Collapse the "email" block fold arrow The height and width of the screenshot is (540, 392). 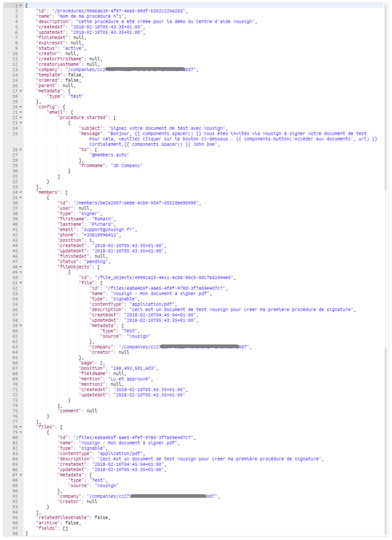tap(21, 112)
